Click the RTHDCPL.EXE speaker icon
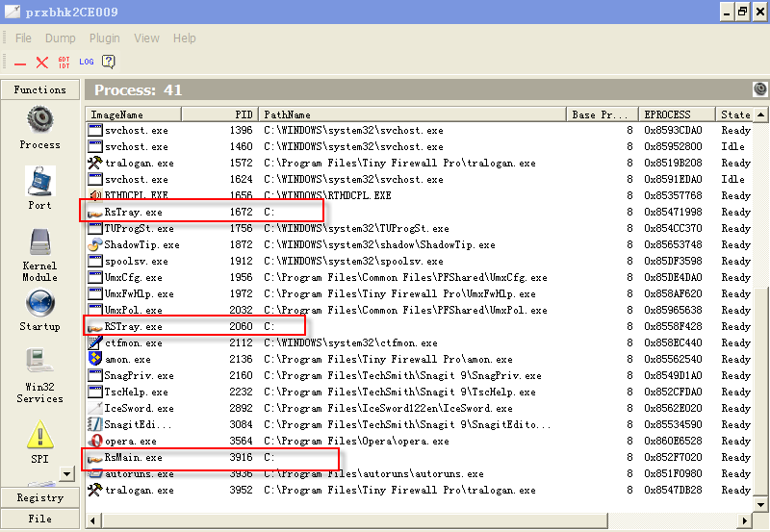Screen dimensions: 770x532 [94, 195]
